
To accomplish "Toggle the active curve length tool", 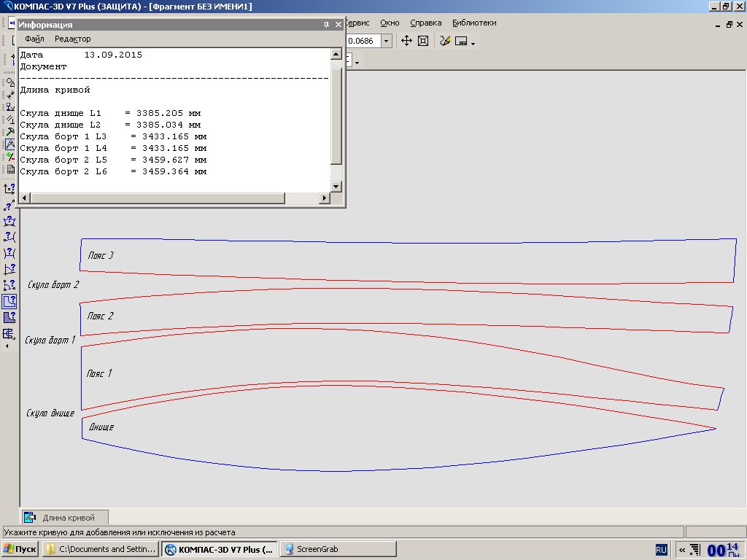I will tap(9, 301).
